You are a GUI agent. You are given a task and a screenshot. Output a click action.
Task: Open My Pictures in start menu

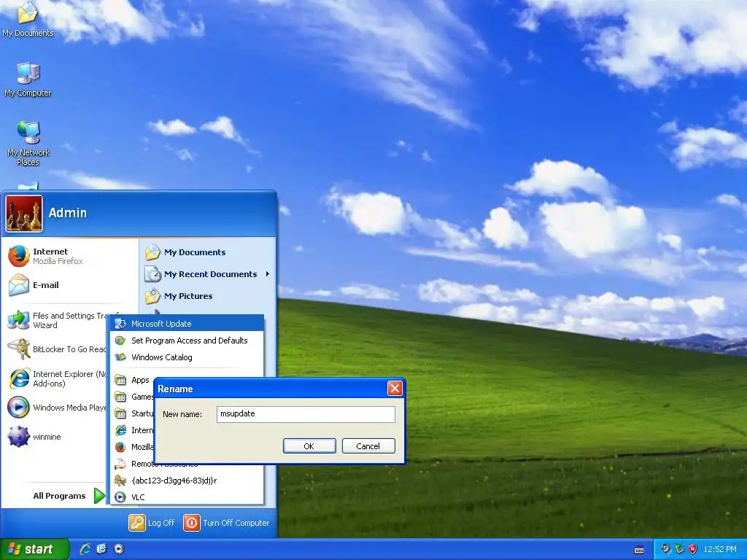179,296
